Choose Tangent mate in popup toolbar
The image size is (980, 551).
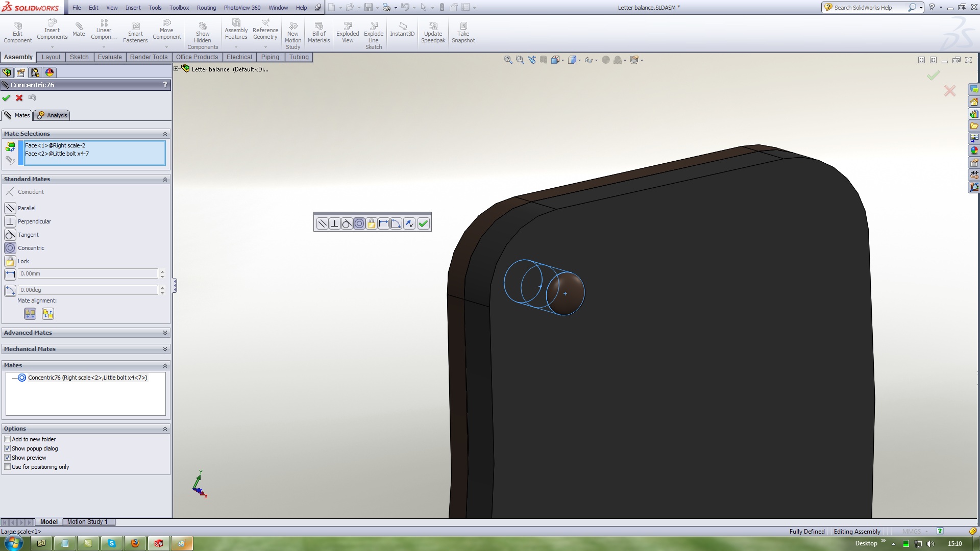pos(347,223)
